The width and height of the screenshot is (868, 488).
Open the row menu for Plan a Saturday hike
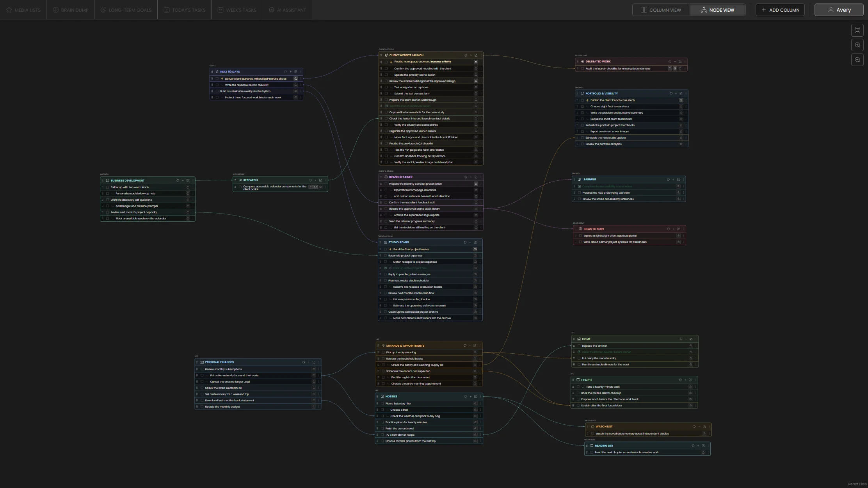(x=480, y=404)
